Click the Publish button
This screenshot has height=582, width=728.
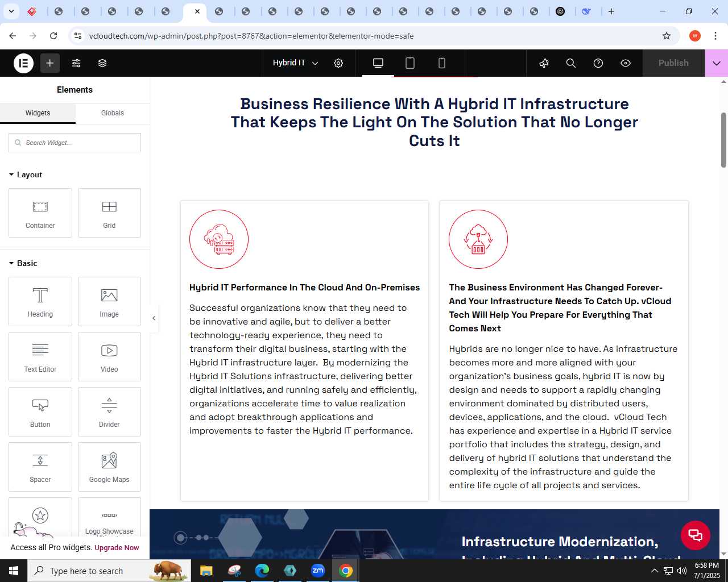(x=673, y=63)
